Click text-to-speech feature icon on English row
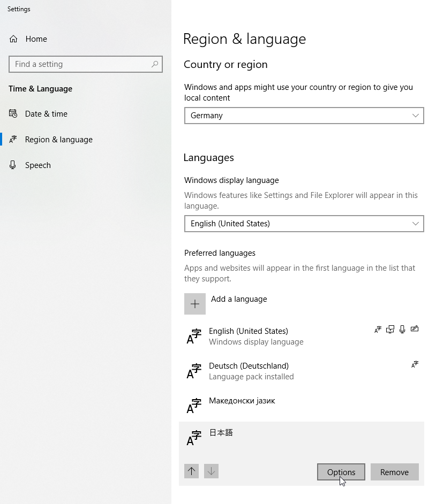The width and height of the screenshot is (436, 504). [390, 329]
